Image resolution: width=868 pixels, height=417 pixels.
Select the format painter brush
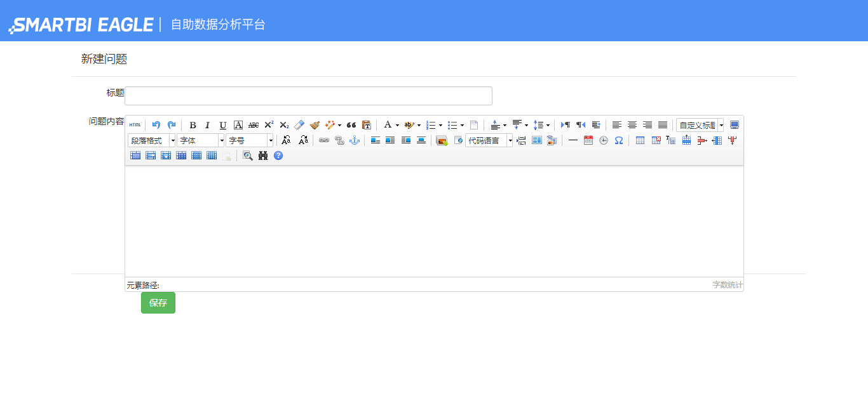click(315, 125)
